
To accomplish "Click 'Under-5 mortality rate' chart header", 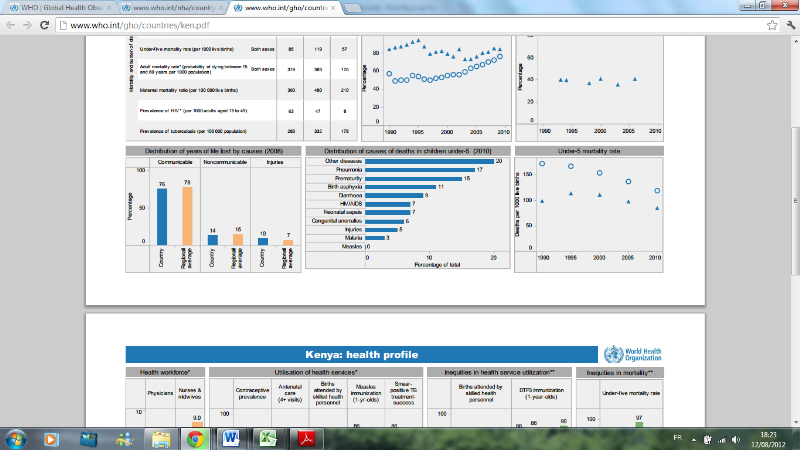I will click(x=589, y=151).
